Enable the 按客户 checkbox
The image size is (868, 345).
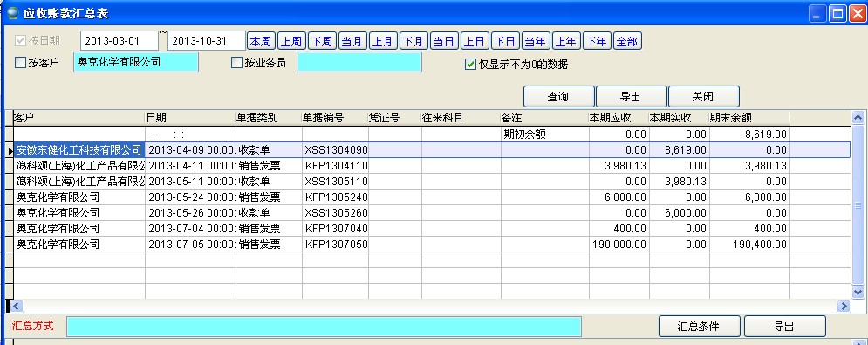(20, 63)
